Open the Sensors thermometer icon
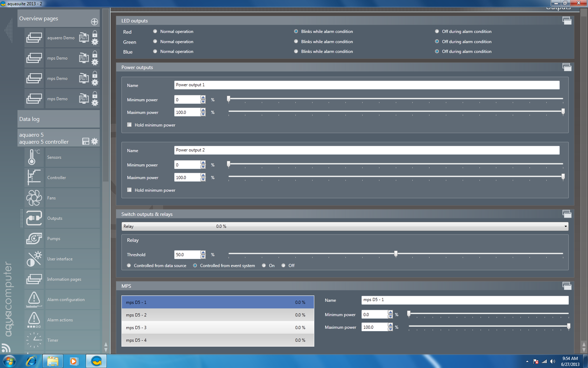This screenshot has height=368, width=588. click(34, 157)
